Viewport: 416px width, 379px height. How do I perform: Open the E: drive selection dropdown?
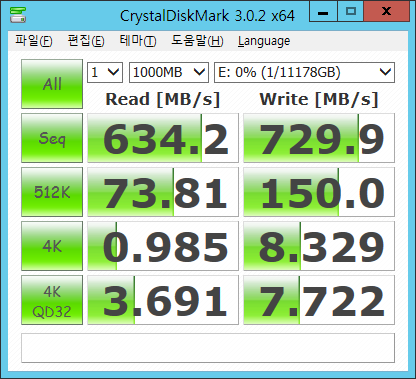pyautogui.click(x=304, y=72)
